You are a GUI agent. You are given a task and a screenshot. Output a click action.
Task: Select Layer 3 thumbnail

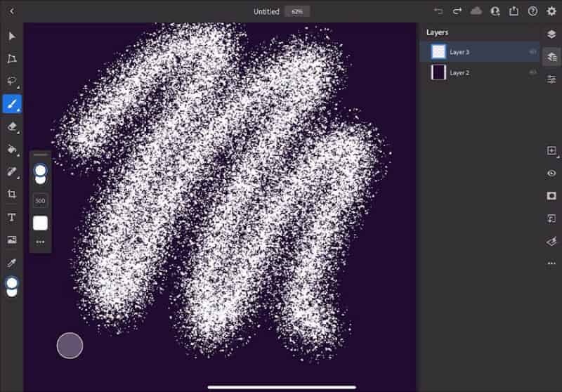tap(438, 51)
